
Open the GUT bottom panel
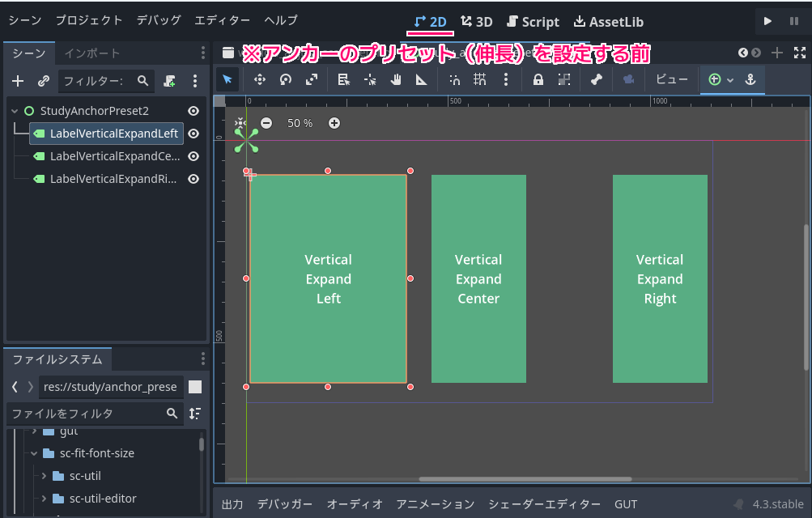coord(626,503)
